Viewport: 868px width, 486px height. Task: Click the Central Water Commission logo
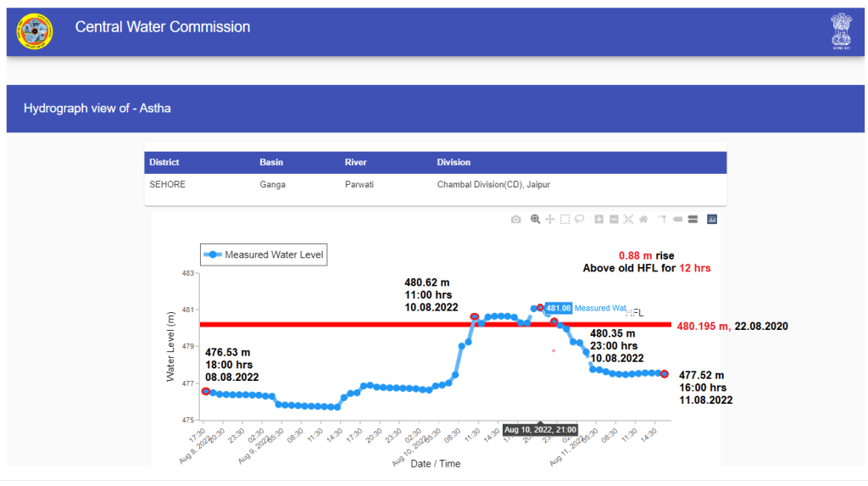tap(35, 31)
